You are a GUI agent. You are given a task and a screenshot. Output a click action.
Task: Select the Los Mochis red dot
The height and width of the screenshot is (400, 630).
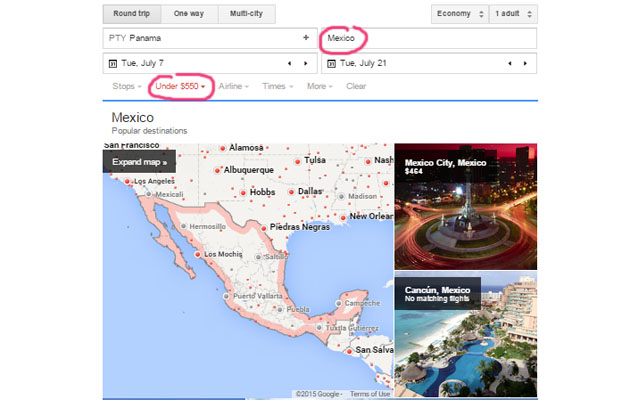(197, 254)
